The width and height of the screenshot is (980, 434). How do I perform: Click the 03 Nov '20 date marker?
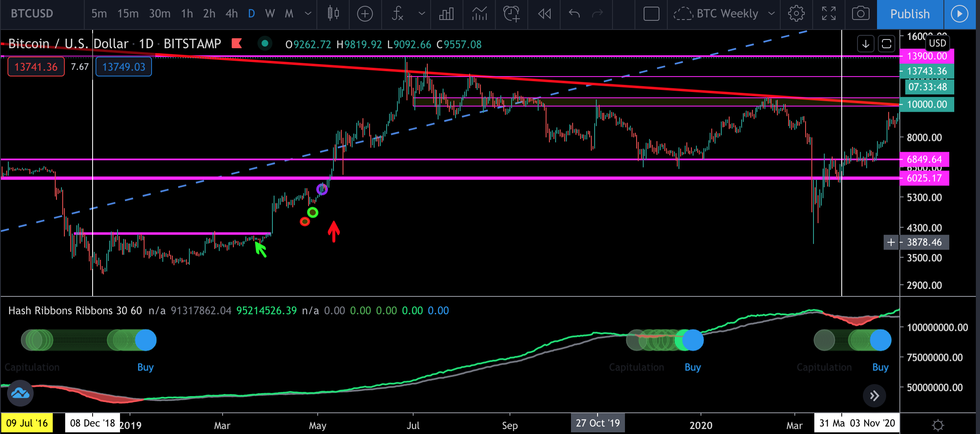pyautogui.click(x=872, y=423)
